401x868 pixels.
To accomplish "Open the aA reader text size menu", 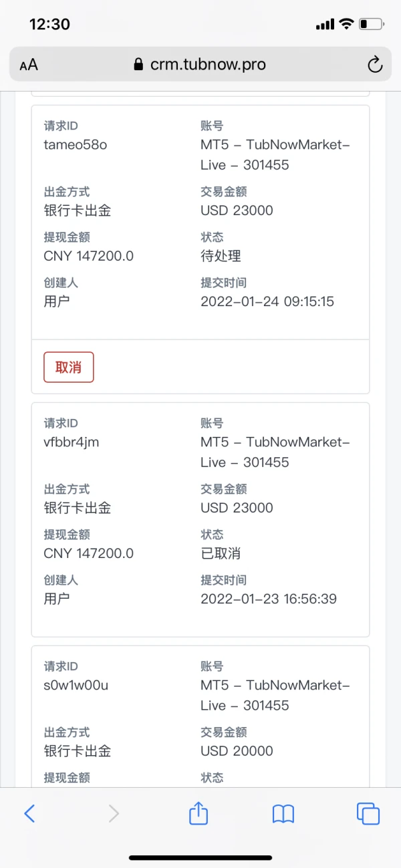I will point(29,65).
